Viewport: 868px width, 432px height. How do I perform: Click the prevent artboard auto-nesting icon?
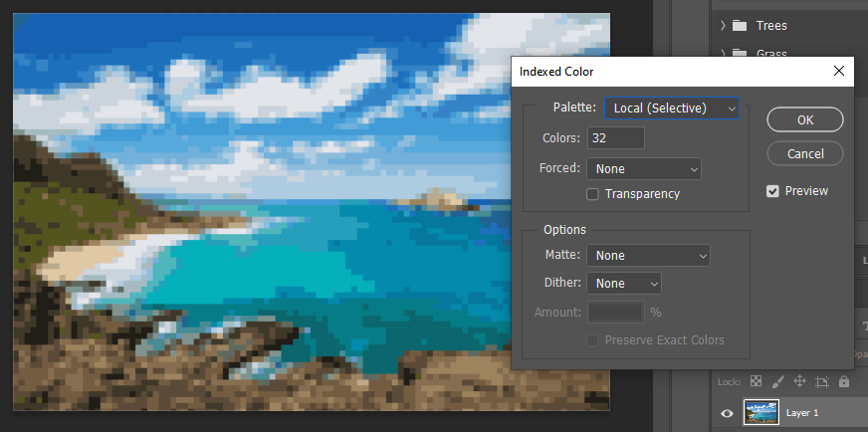822,381
